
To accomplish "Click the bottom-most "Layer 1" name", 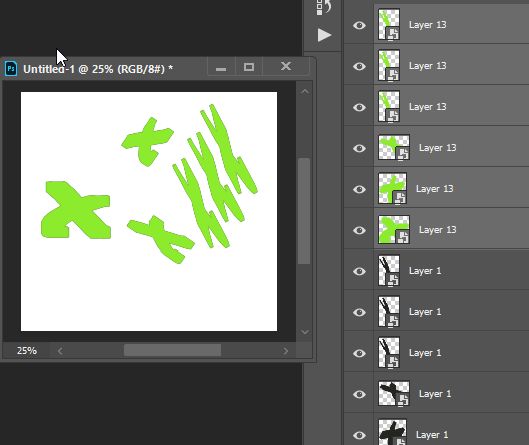I will (432, 435).
